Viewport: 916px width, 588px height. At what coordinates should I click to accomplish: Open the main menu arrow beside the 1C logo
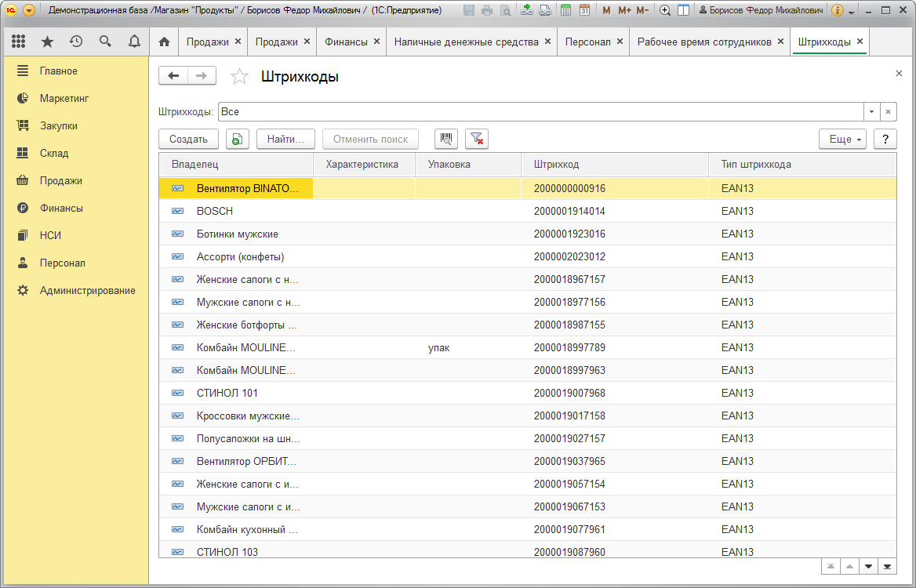[28, 10]
